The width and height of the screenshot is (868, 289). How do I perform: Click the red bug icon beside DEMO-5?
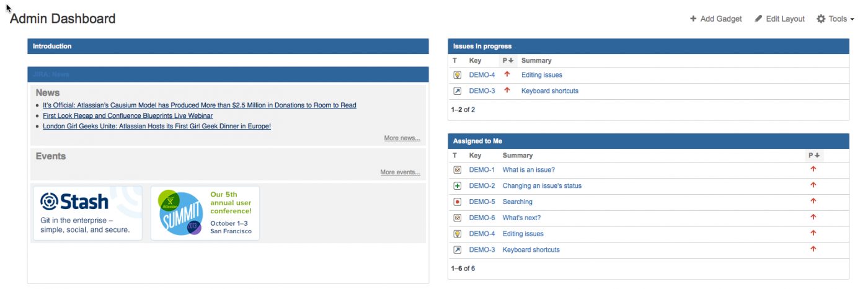[458, 202]
